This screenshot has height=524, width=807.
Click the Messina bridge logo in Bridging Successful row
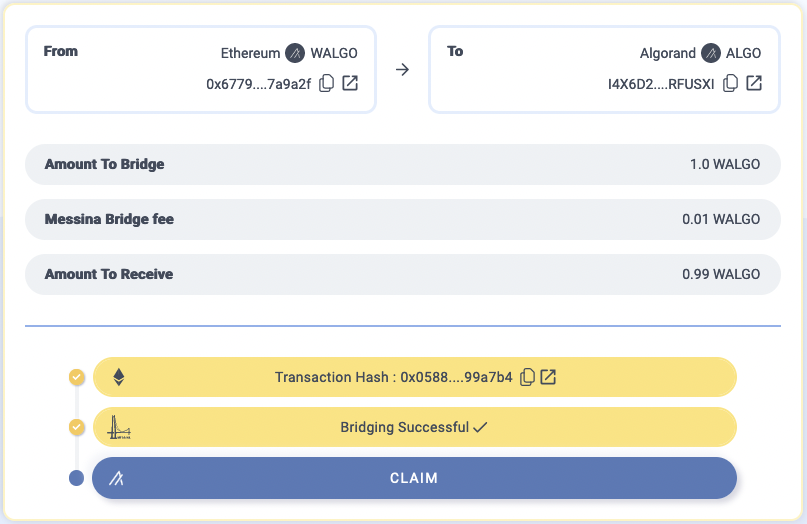[119, 428]
